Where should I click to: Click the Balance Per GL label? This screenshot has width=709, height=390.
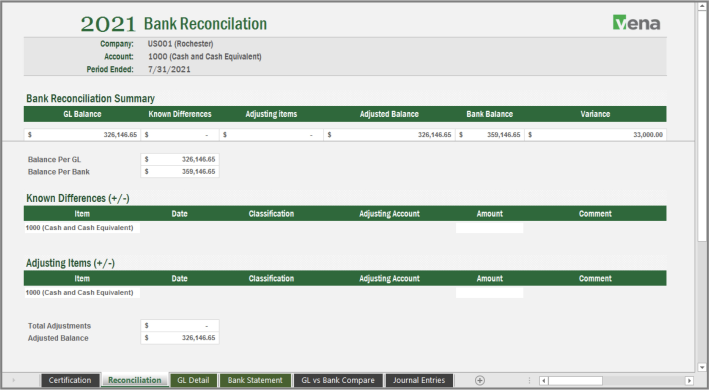[x=54, y=160]
